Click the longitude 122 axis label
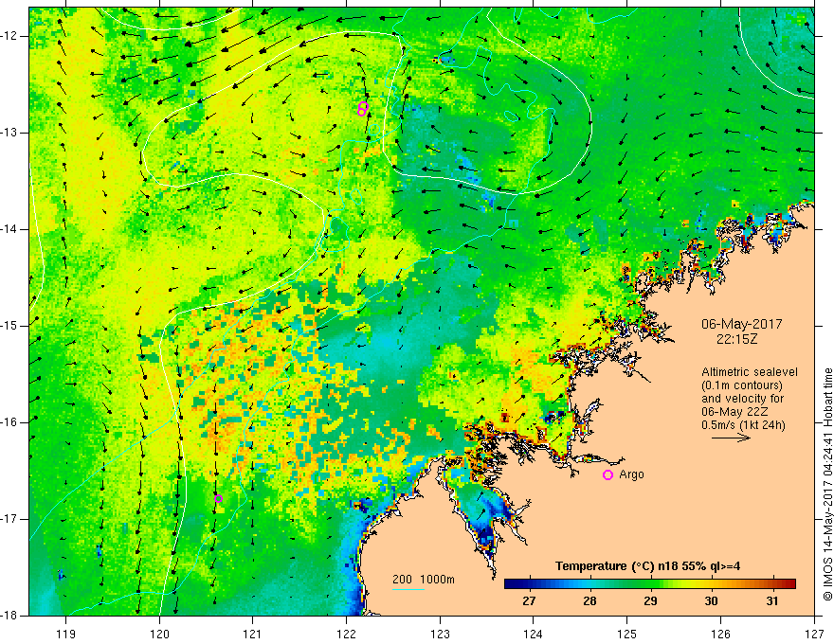The height and width of the screenshot is (644, 834). [346, 634]
